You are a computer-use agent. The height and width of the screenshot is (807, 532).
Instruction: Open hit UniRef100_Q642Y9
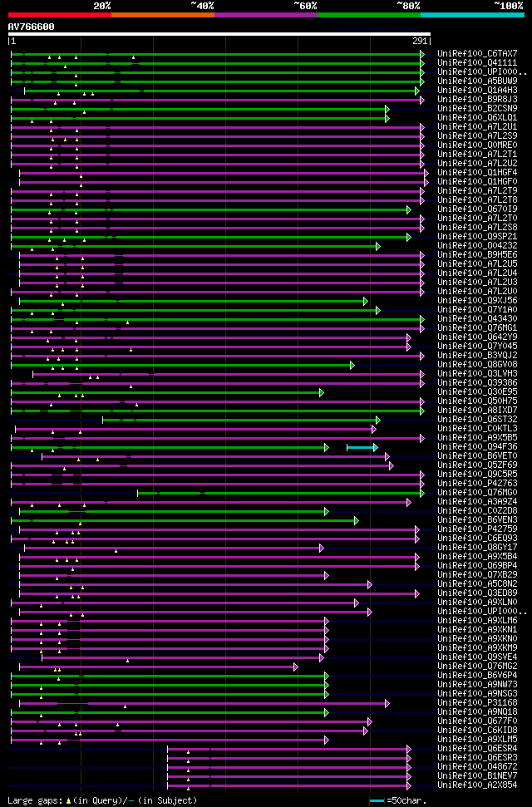pyautogui.click(x=477, y=337)
